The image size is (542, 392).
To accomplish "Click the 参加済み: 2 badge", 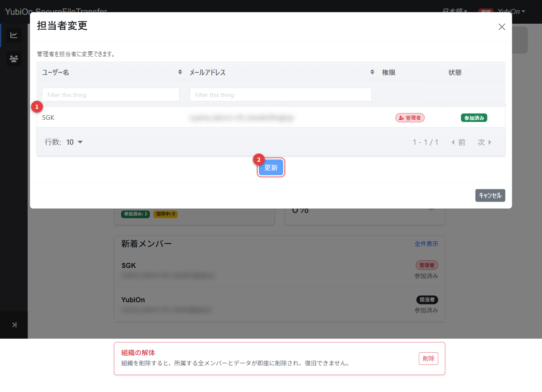I will (x=135, y=214).
